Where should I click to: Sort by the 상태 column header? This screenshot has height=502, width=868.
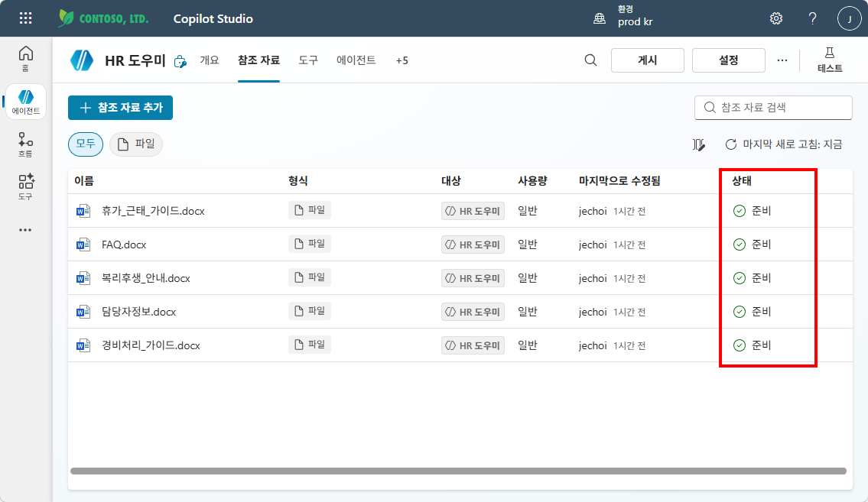pyautogui.click(x=742, y=181)
